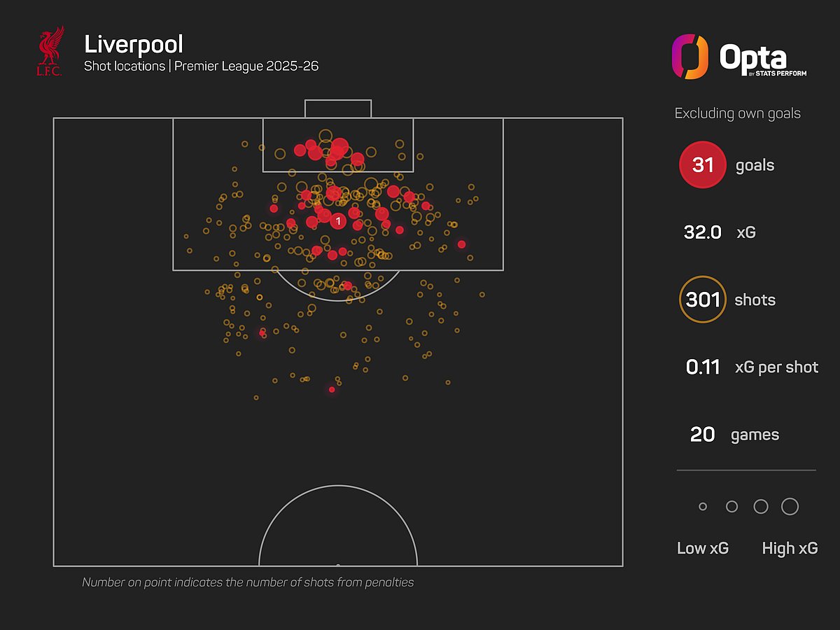Screen dimensions: 840x630
Task: Click the Opta logo mark
Action: 689,57
